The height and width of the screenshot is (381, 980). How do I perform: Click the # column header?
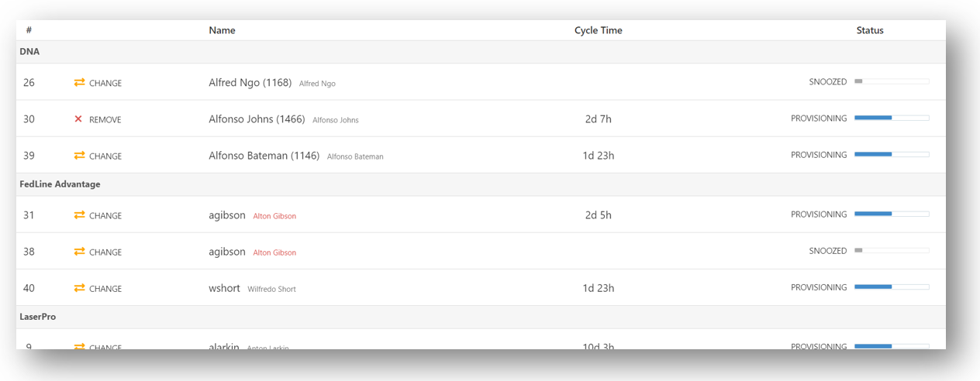click(x=29, y=30)
